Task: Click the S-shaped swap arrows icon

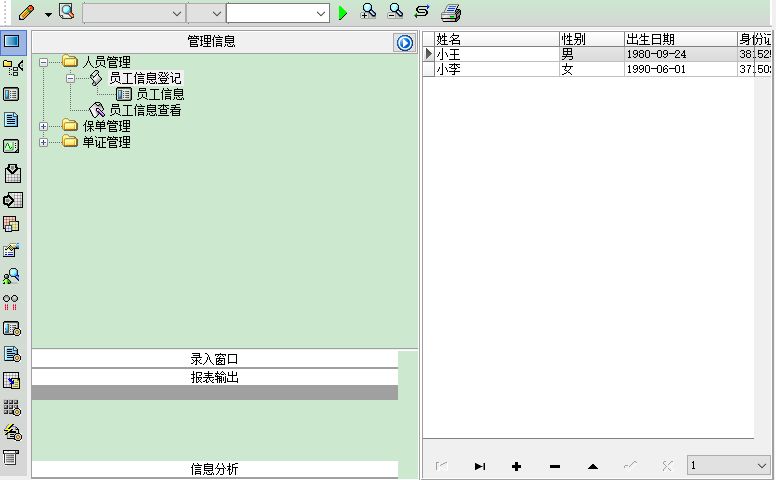Action: (422, 11)
